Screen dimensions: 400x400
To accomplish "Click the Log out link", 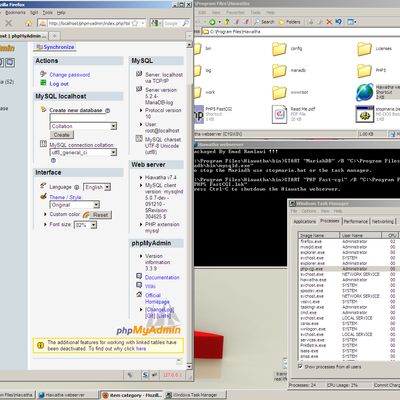I will point(59,84).
